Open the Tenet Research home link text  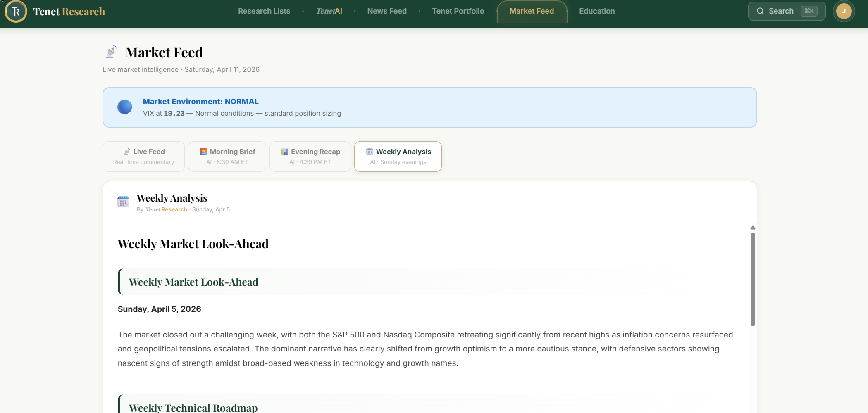69,12
